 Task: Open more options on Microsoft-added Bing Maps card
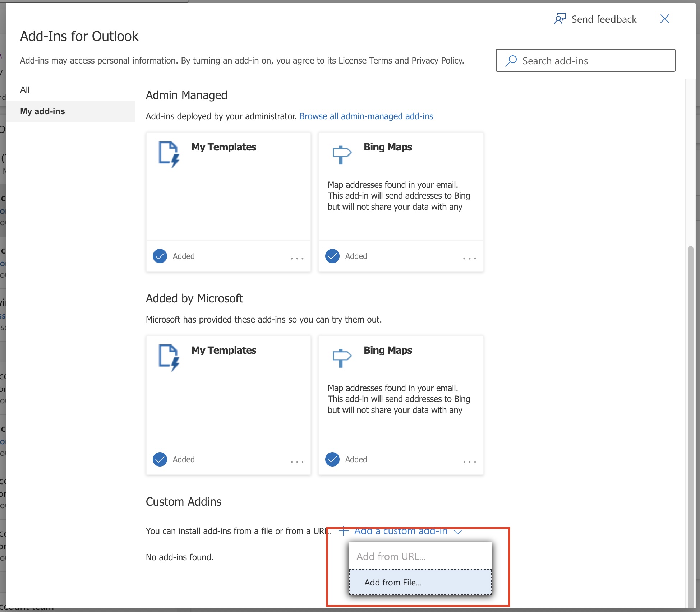point(469,462)
